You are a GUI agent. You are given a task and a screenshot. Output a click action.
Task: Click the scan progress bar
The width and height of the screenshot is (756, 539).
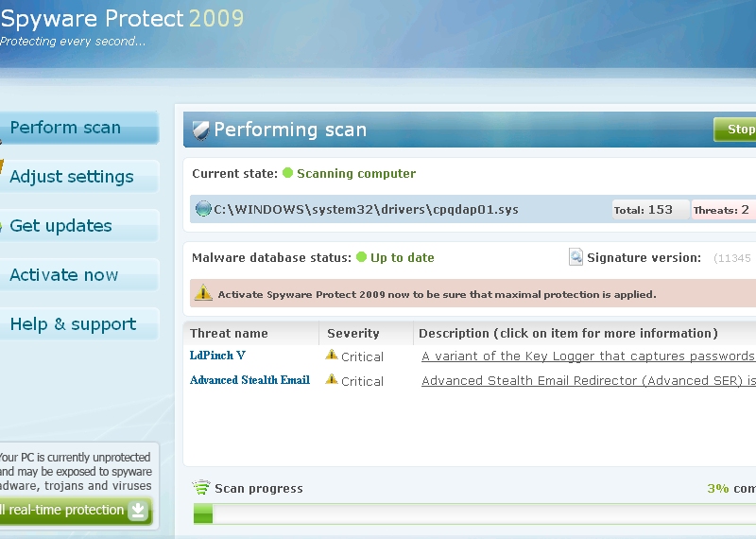click(474, 513)
